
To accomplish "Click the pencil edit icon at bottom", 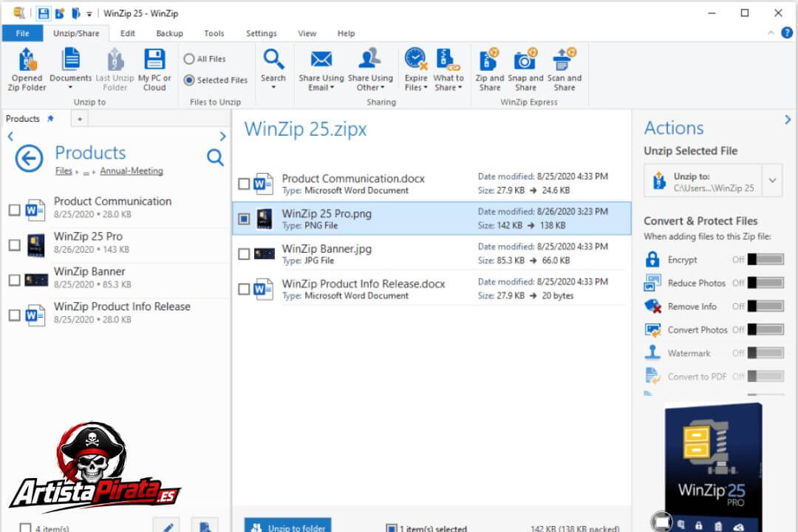I will [167, 527].
